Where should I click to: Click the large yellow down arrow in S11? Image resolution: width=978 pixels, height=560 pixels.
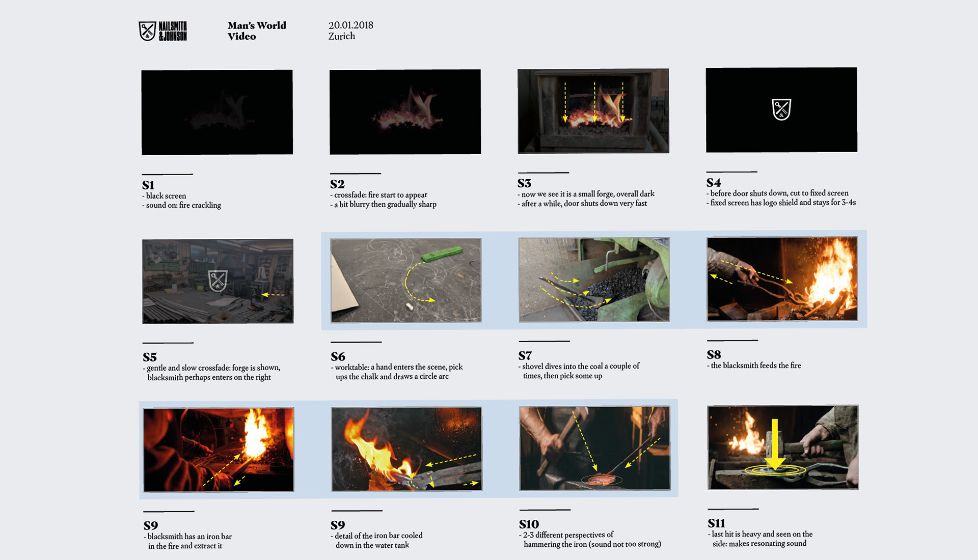point(775,444)
